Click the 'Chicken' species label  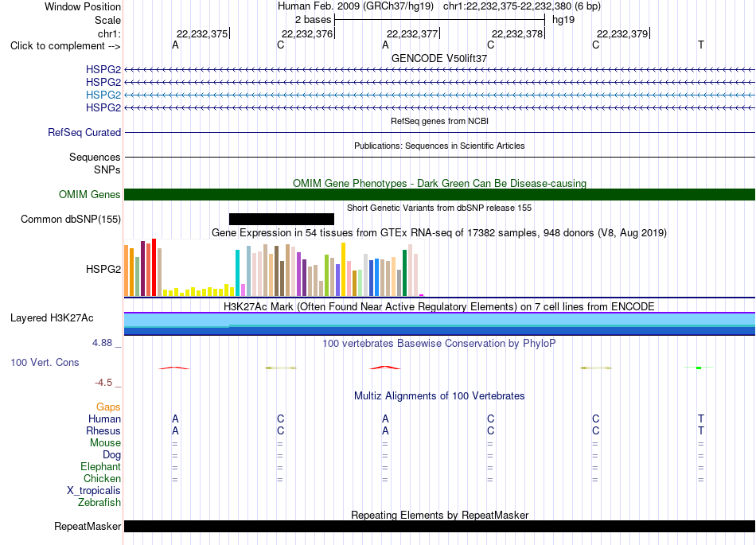click(102, 478)
